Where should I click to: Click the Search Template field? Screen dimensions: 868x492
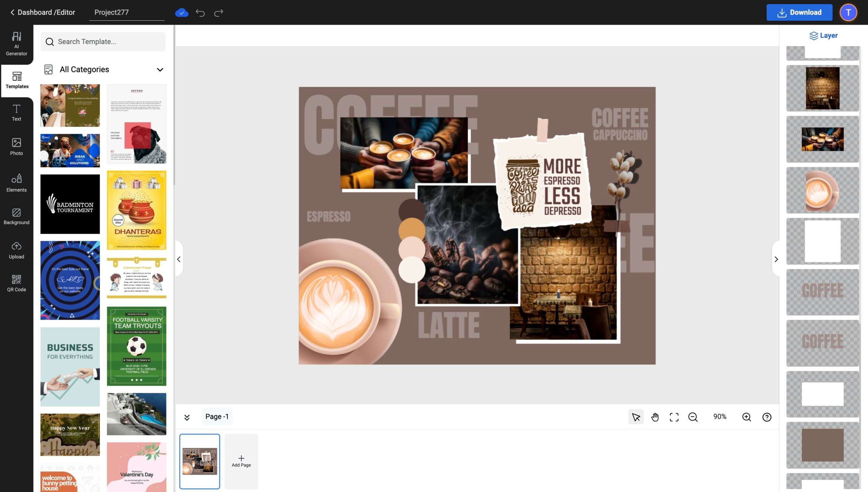pos(103,42)
